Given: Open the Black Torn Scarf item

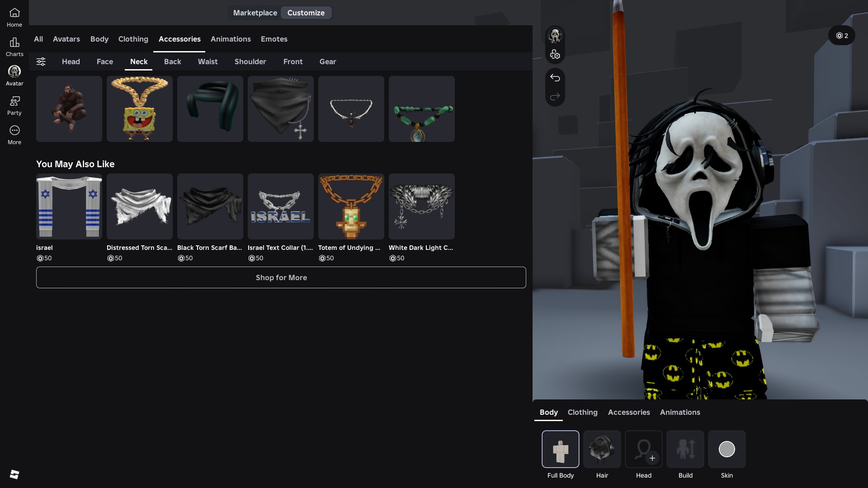Looking at the screenshot, I should (210, 206).
